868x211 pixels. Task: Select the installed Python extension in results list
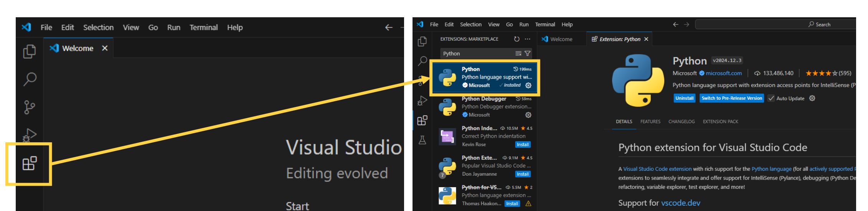[485, 77]
